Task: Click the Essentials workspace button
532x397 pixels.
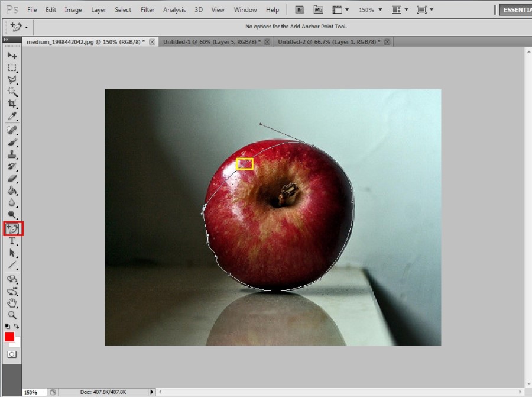Action: (515, 10)
